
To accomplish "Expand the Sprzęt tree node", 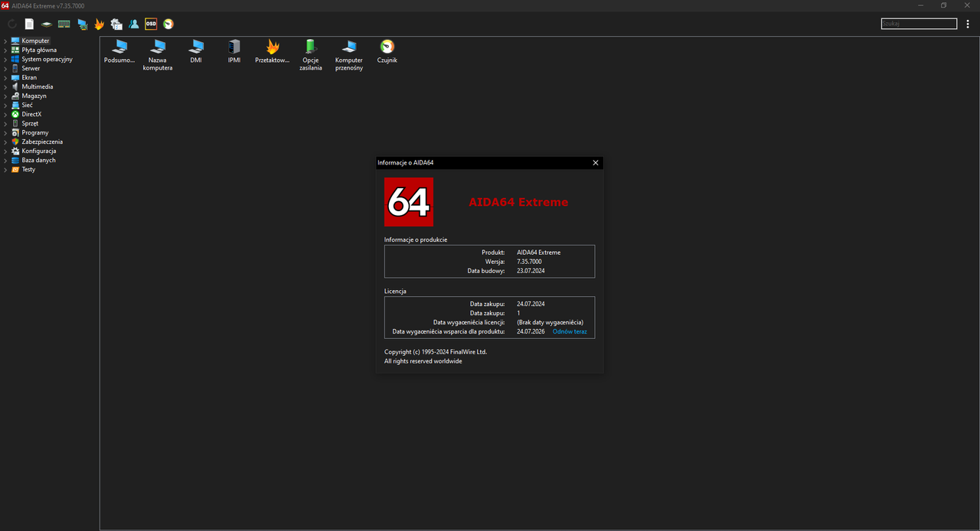I will tap(5, 123).
